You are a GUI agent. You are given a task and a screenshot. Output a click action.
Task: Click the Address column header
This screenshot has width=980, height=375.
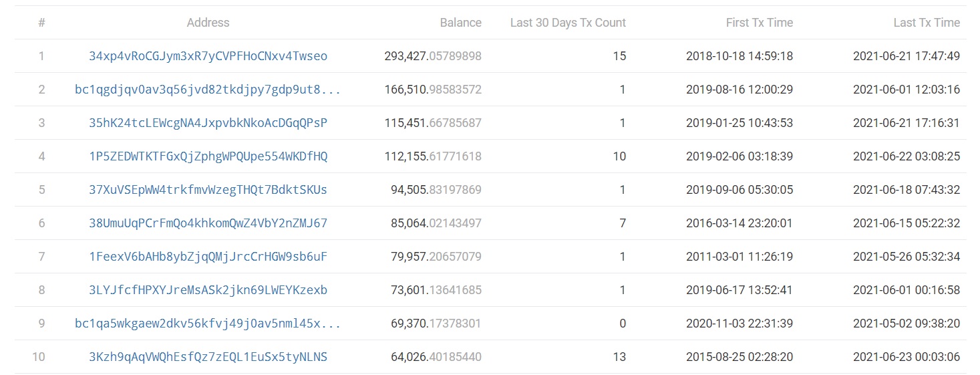[208, 23]
